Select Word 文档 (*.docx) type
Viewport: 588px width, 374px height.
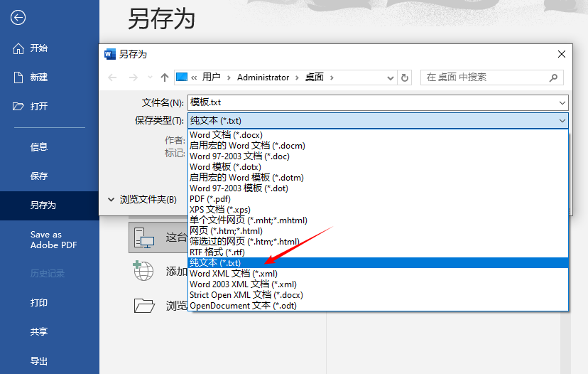pyautogui.click(x=378, y=135)
